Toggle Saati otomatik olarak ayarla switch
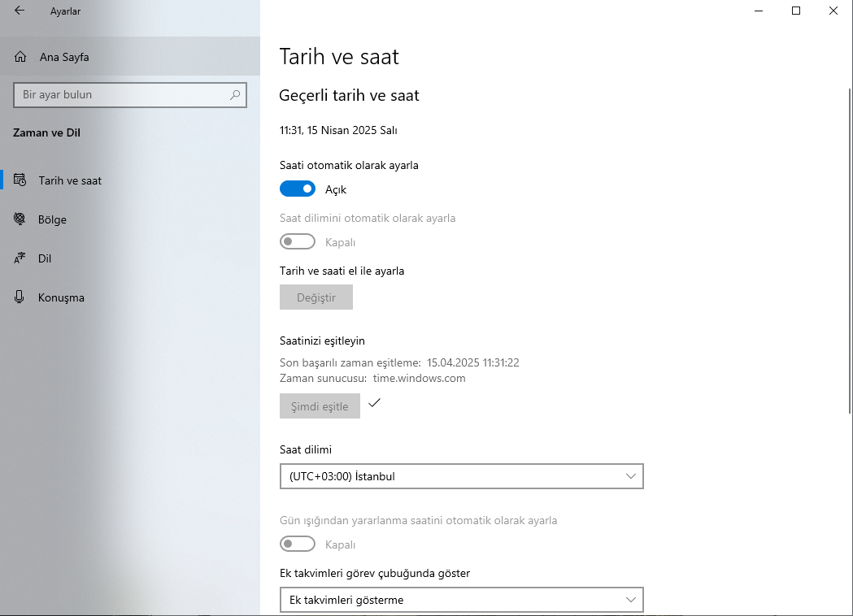 [x=298, y=189]
